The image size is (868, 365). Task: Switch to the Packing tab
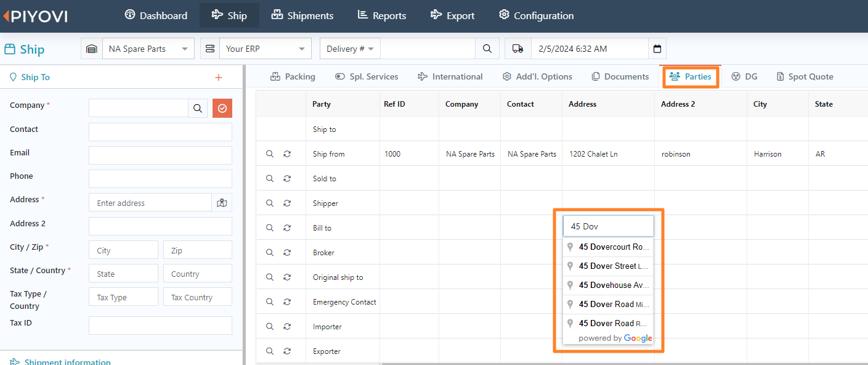tap(293, 76)
